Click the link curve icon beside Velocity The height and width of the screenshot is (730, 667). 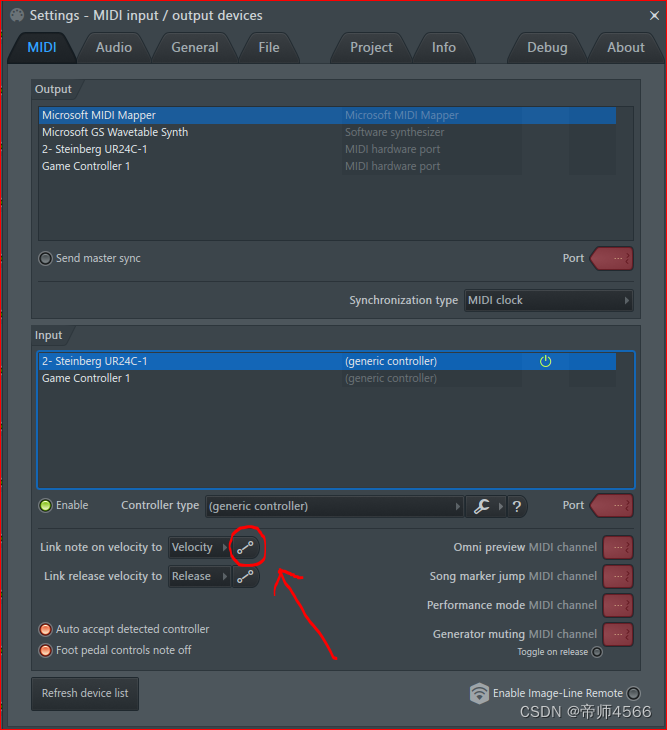245,548
